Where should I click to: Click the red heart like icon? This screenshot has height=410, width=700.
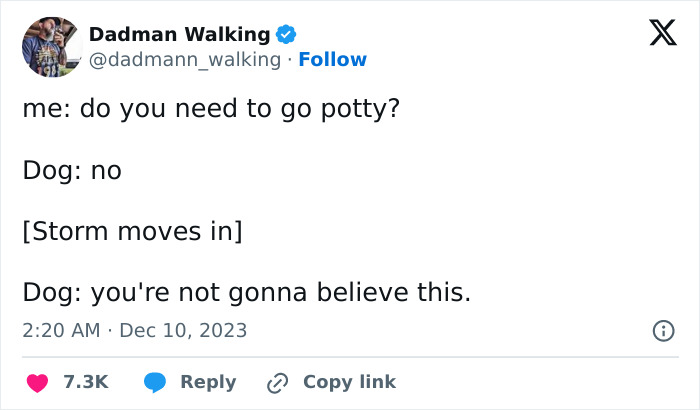click(37, 382)
